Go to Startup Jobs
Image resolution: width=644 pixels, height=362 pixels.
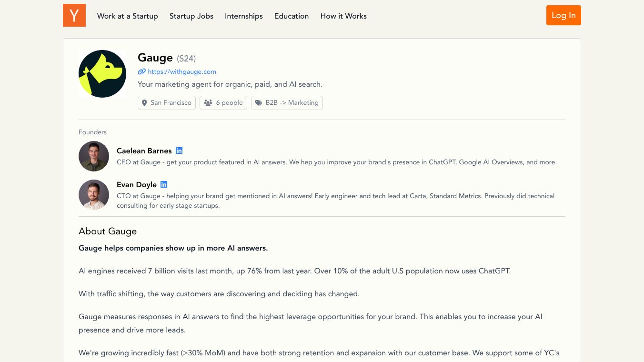(191, 16)
